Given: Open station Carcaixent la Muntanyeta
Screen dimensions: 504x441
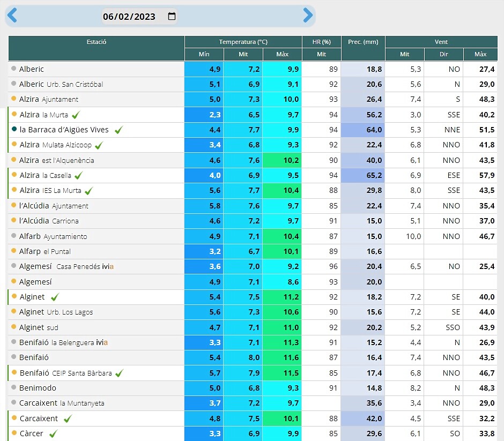Looking at the screenshot, I should tap(62, 403).
